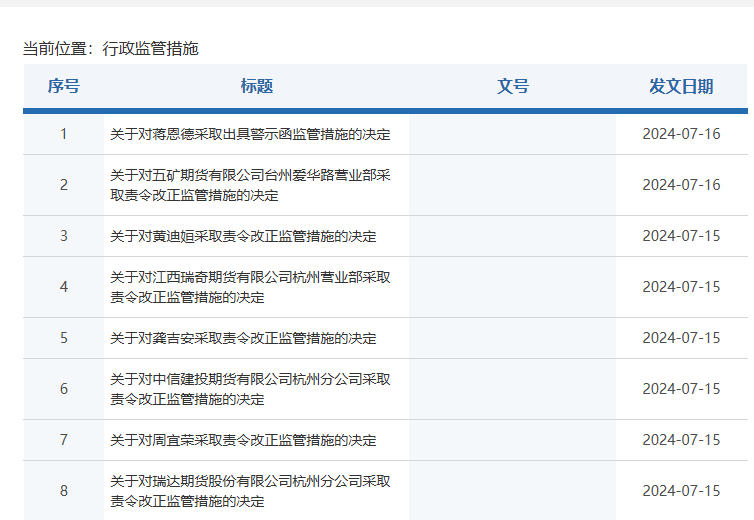Click the empty 文号 cell in row 4
The width and height of the screenshot is (754, 520).
click(x=512, y=287)
